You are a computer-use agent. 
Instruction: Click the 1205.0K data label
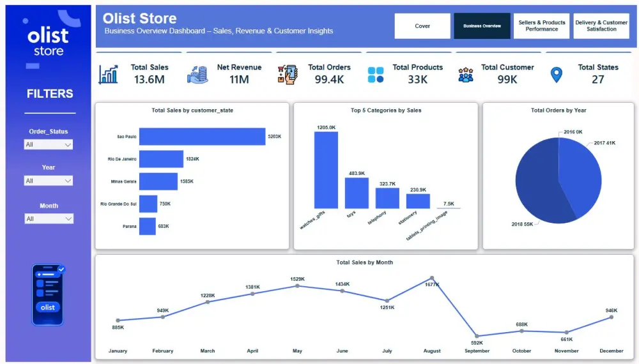pos(326,128)
